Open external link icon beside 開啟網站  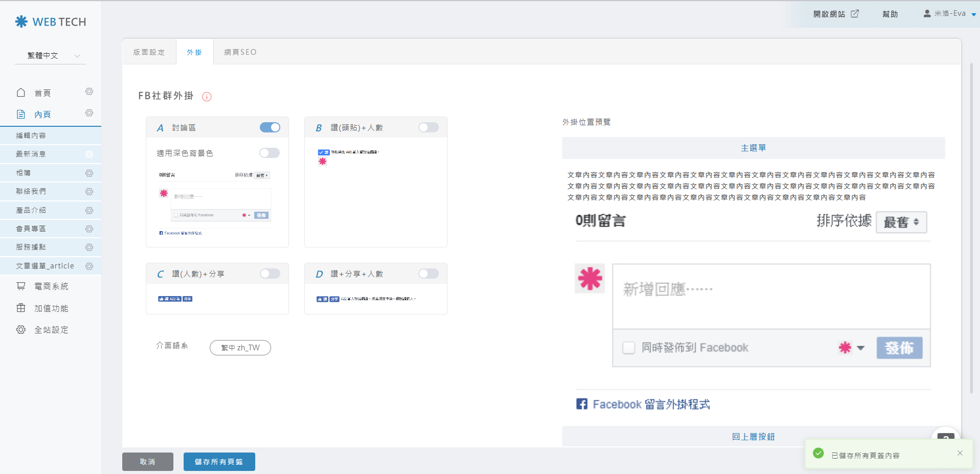coord(855,14)
